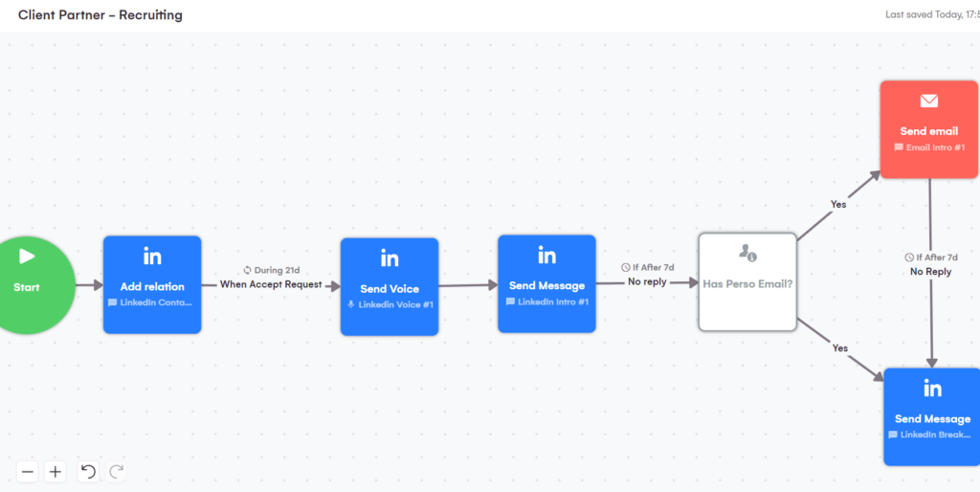Click the person icon in Has Perso Email node

pyautogui.click(x=747, y=253)
